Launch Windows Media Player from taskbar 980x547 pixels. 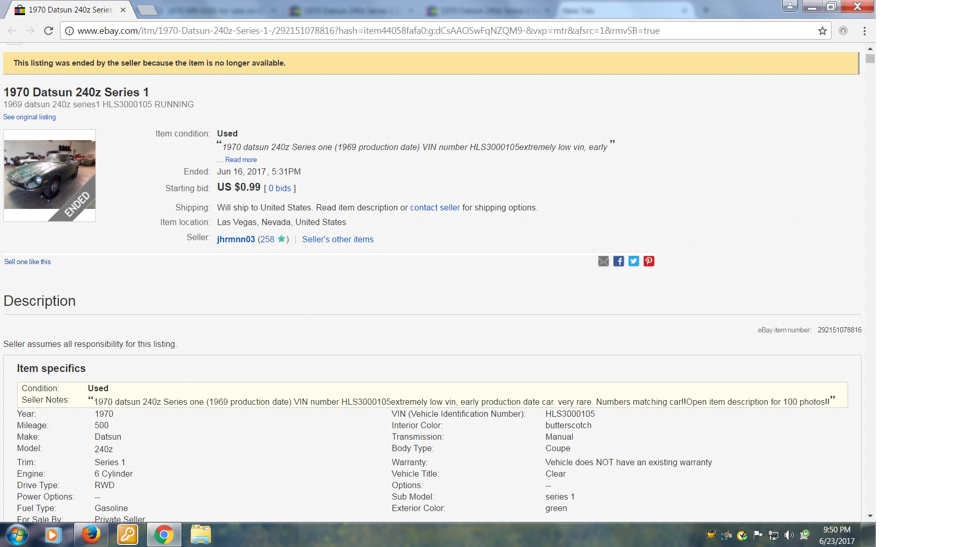pyautogui.click(x=53, y=535)
